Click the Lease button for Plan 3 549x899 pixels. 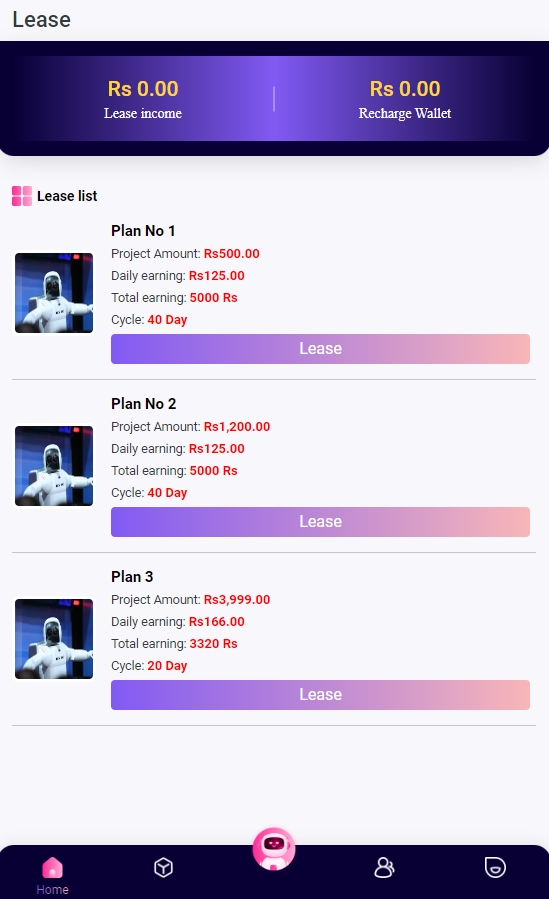click(x=320, y=695)
